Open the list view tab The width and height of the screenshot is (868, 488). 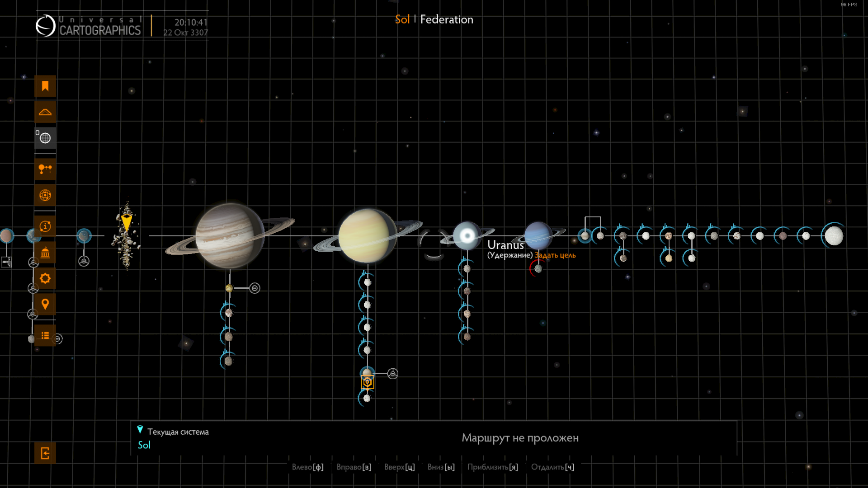click(x=45, y=336)
